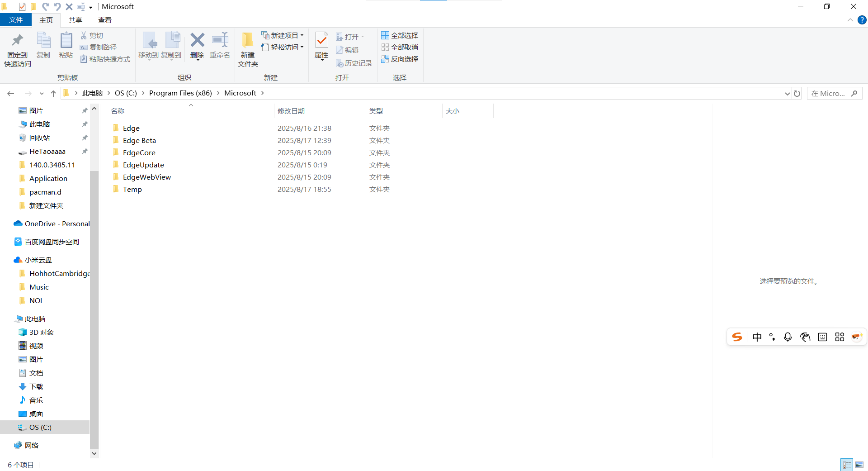Open the 轻松访问 dropdown
The image size is (868, 471).
pos(283,47)
